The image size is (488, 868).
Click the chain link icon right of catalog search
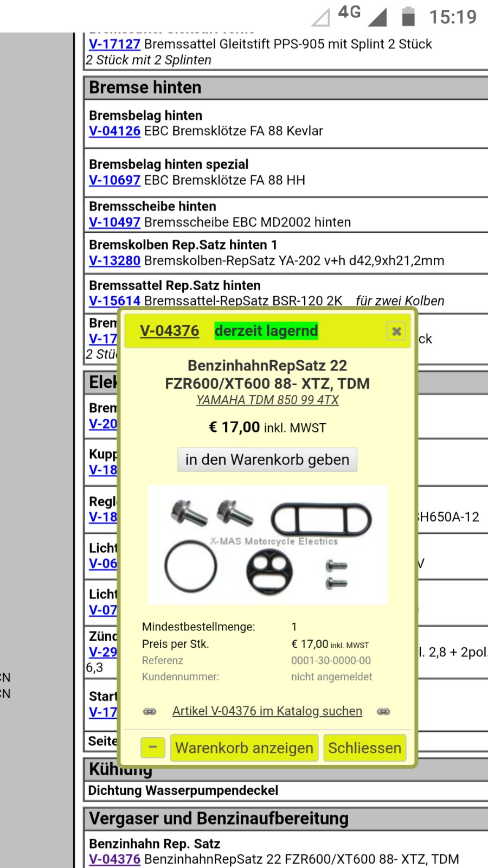(x=383, y=711)
